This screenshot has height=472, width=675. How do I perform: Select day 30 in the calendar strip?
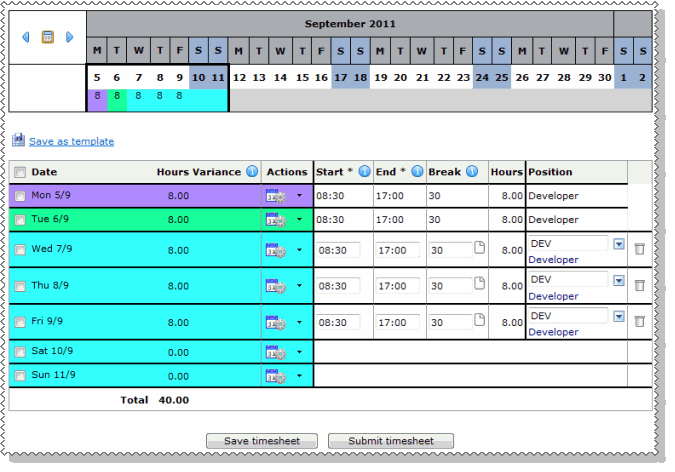point(604,78)
